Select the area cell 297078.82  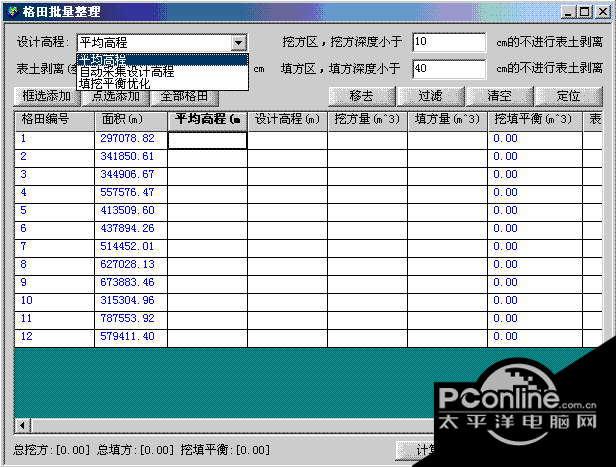click(x=131, y=140)
